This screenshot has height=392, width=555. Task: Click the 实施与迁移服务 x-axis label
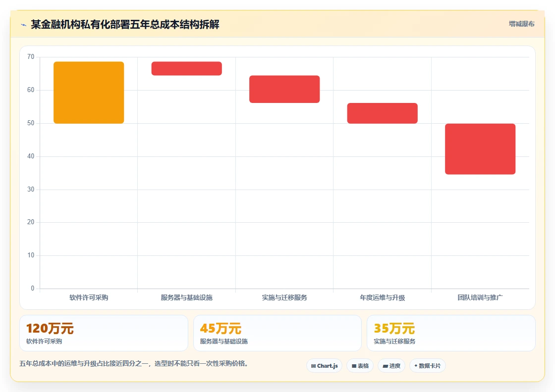pyautogui.click(x=284, y=297)
